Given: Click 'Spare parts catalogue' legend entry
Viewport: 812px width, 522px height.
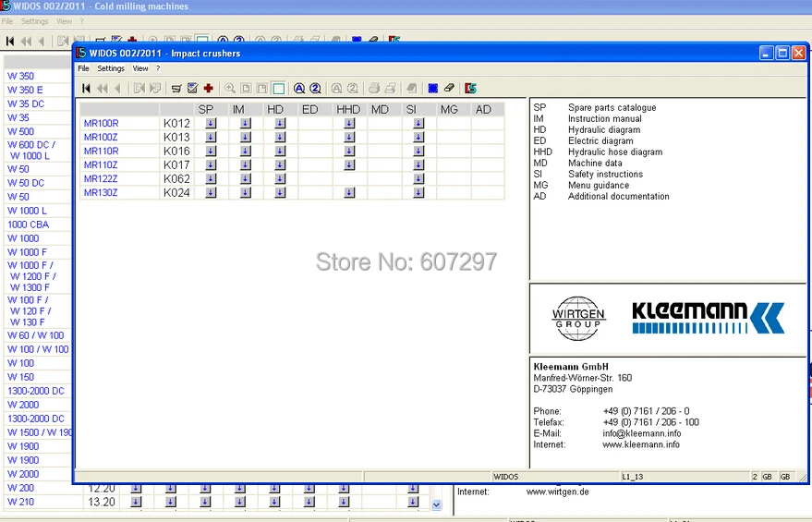Looking at the screenshot, I should point(612,108).
